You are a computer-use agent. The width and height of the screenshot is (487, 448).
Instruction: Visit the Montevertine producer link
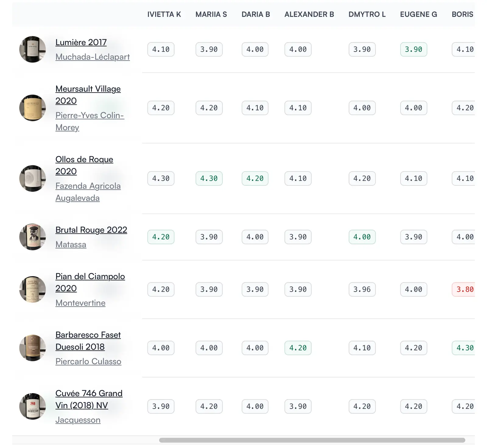tap(80, 303)
